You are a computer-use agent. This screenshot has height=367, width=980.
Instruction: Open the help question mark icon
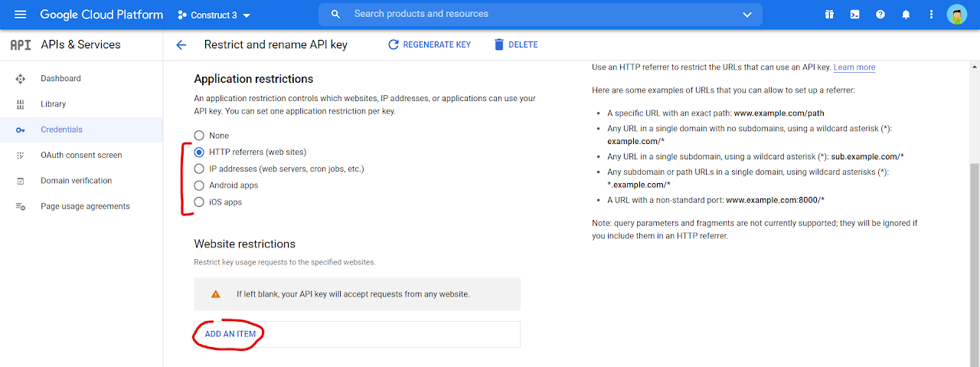[x=880, y=15]
